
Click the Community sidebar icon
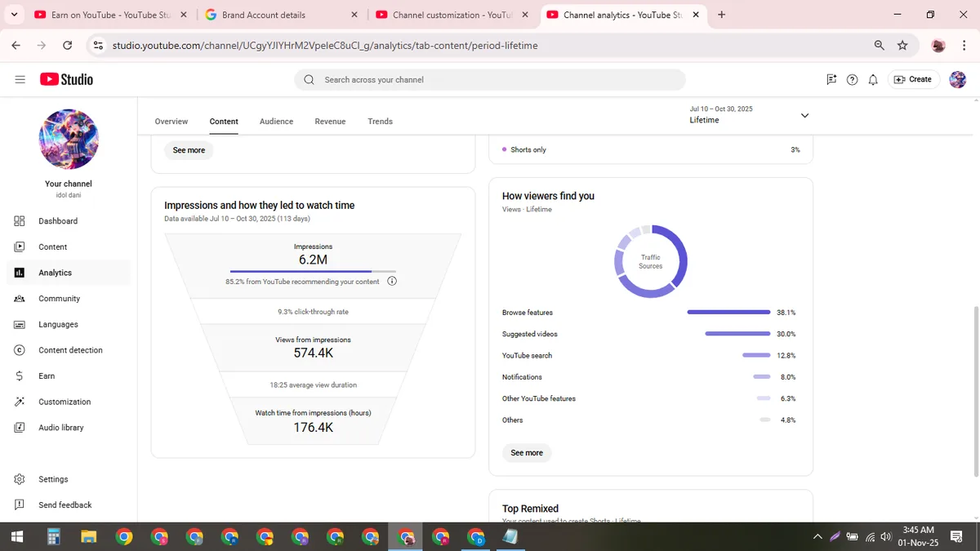click(20, 299)
